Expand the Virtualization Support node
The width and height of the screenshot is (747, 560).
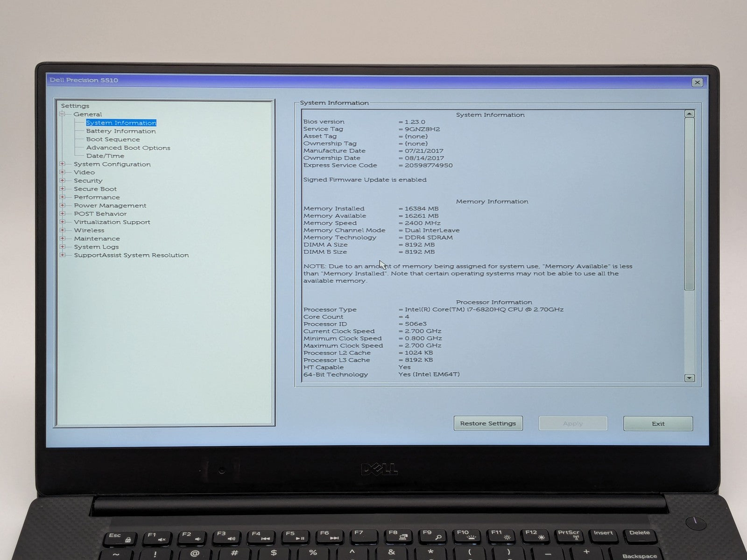click(62, 222)
